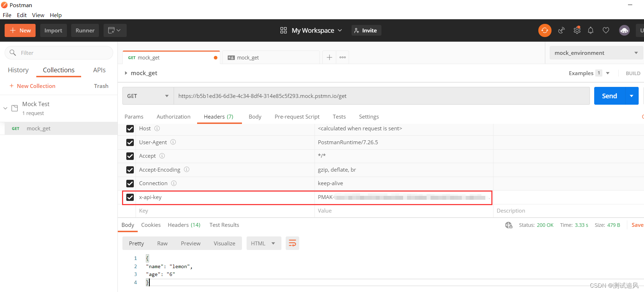Click the orange New button
This screenshot has width=644, height=292.
pyautogui.click(x=20, y=30)
